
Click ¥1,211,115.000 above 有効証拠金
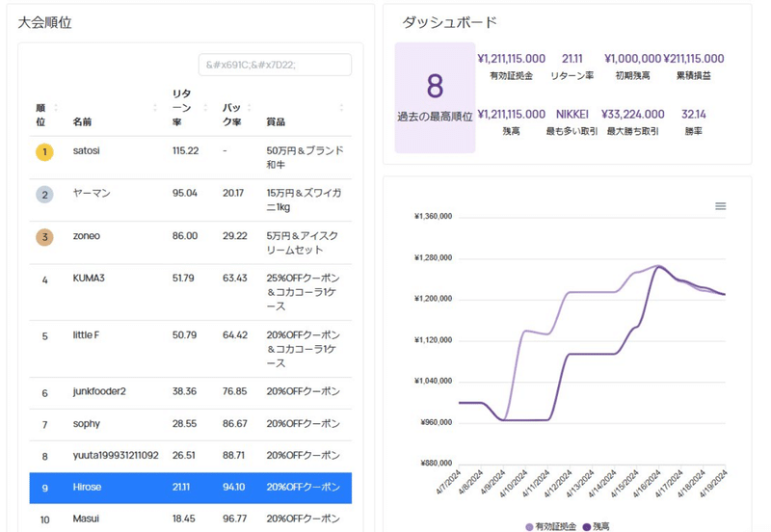click(512, 59)
